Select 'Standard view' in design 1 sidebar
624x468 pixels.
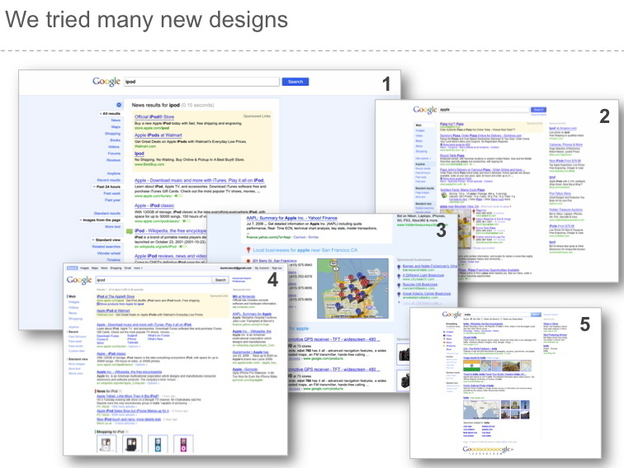[108, 240]
